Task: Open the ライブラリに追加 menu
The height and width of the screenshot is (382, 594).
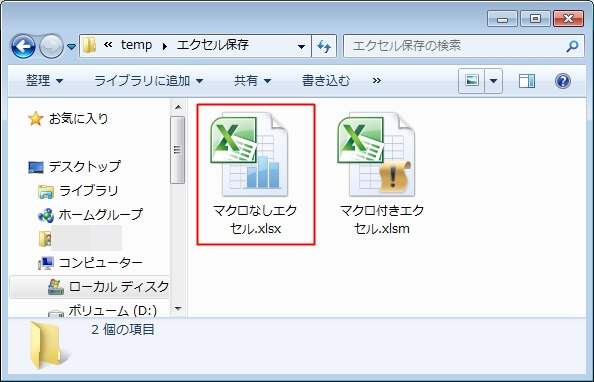Action: pyautogui.click(x=148, y=81)
